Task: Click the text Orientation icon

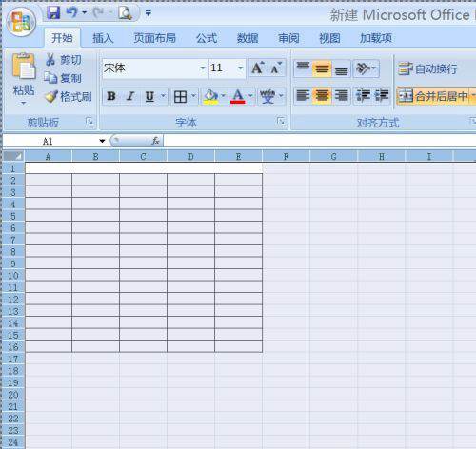Action: 363,68
